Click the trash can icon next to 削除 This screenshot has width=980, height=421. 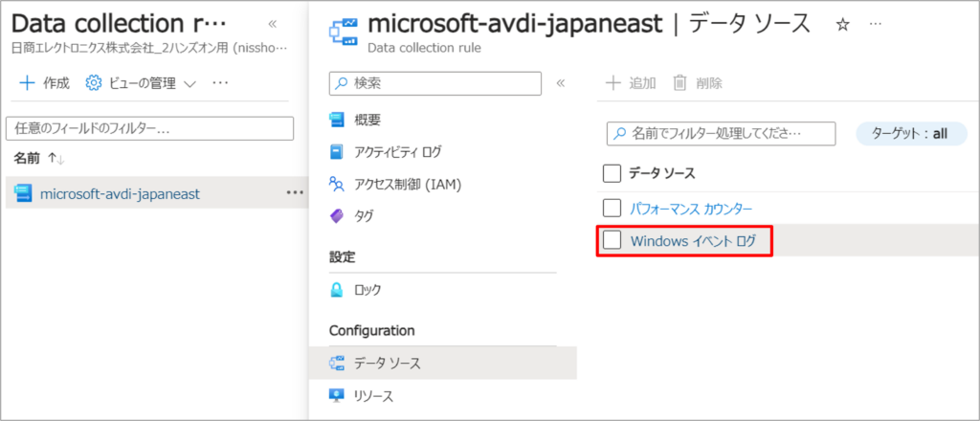(679, 83)
